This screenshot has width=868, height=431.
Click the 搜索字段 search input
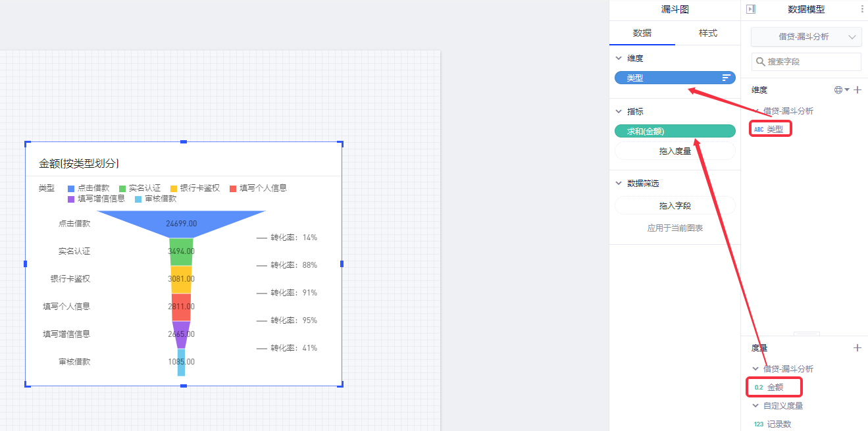813,62
